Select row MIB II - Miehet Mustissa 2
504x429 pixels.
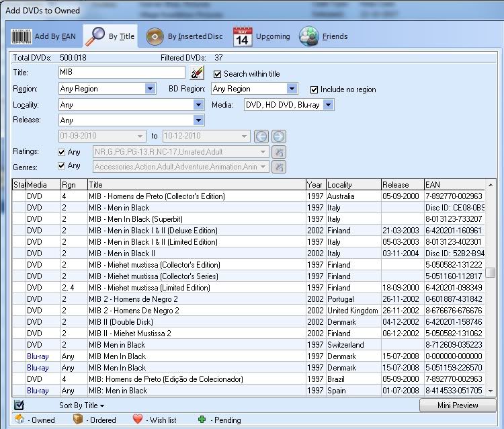point(248,334)
